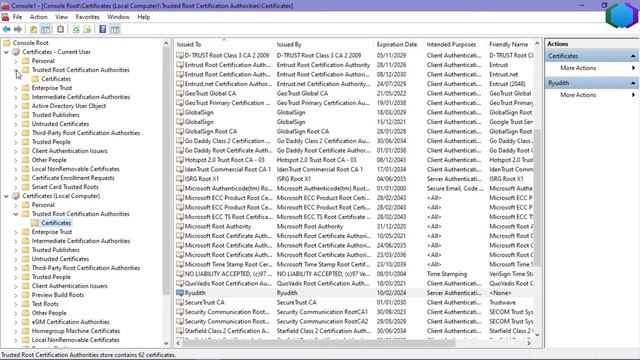Select the Test Roots tree item

tap(45, 304)
